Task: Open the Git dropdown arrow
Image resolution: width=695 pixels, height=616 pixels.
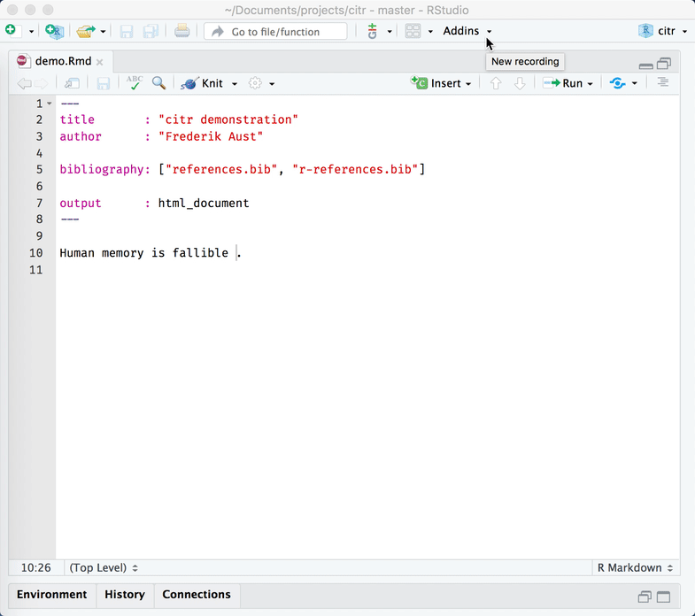Action: (390, 32)
